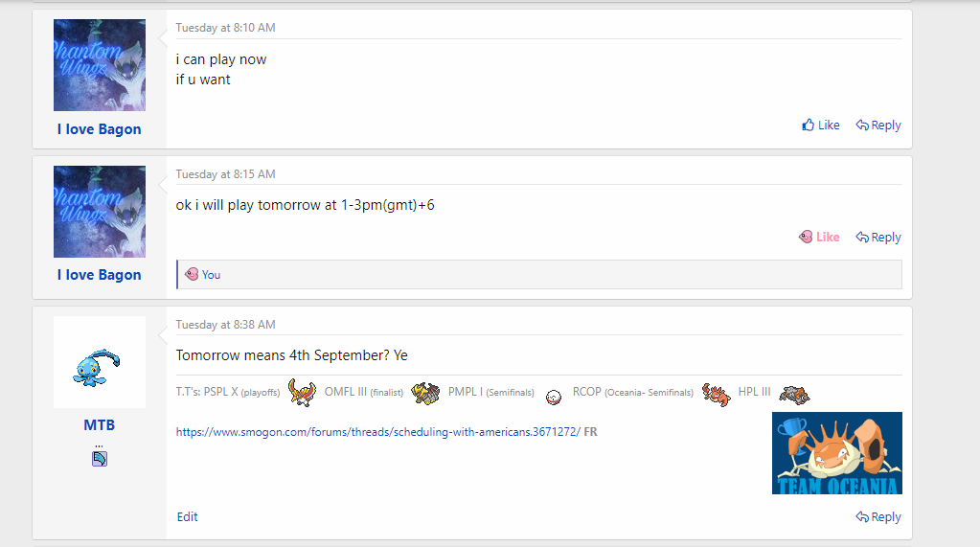Reply to the 8:10 AM post

[x=878, y=125]
